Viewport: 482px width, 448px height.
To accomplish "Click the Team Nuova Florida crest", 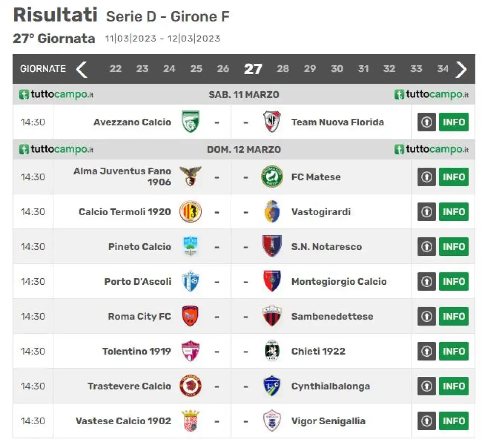I will tap(272, 122).
